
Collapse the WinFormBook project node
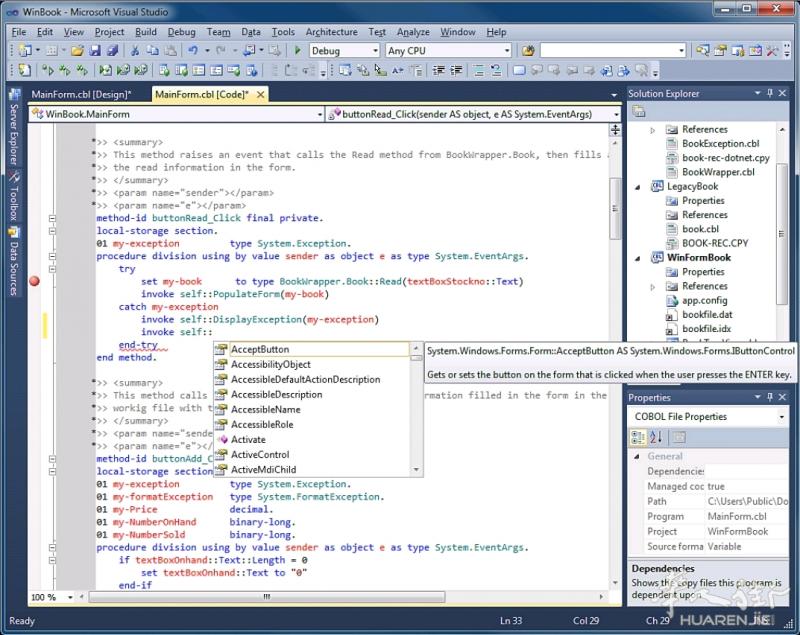click(638, 259)
